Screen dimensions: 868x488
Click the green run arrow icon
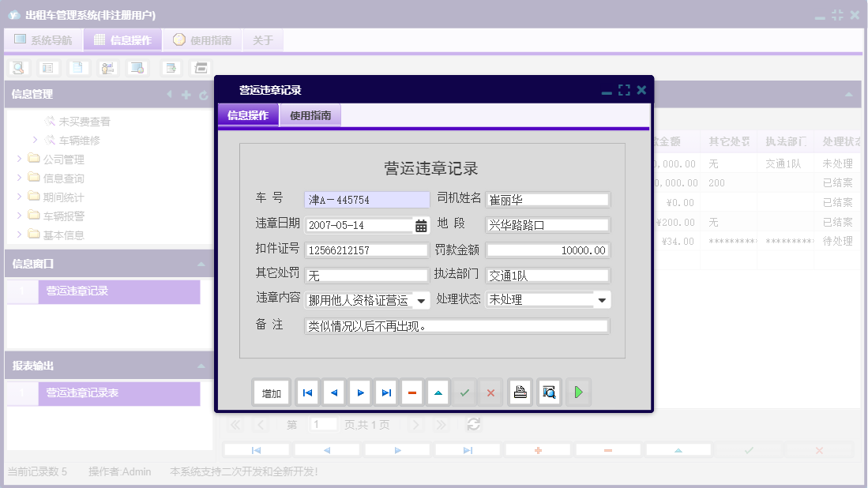[578, 392]
